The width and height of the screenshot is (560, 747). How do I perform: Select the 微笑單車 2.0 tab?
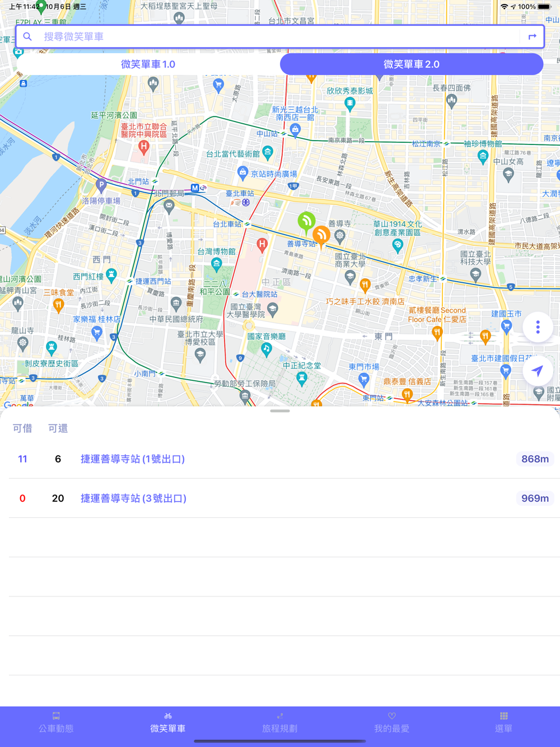coord(412,64)
